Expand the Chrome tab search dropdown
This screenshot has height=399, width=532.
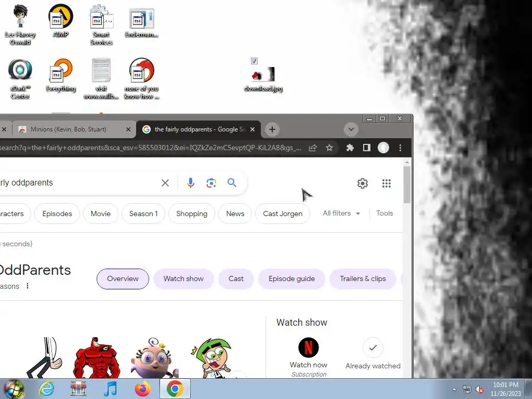click(x=351, y=129)
